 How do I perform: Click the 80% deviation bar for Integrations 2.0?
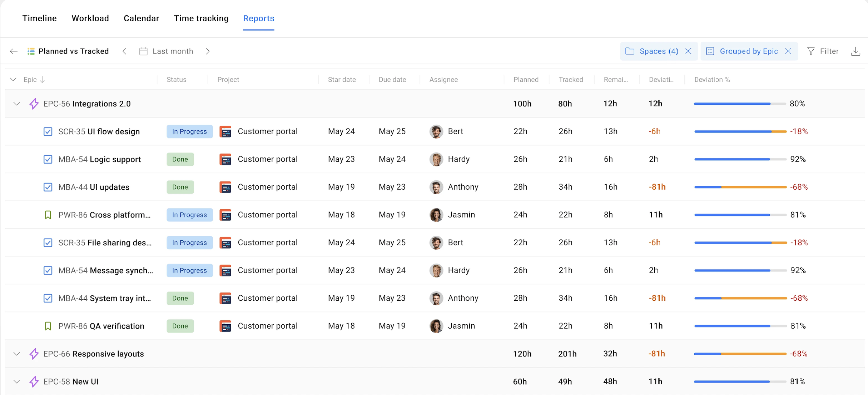pyautogui.click(x=740, y=104)
